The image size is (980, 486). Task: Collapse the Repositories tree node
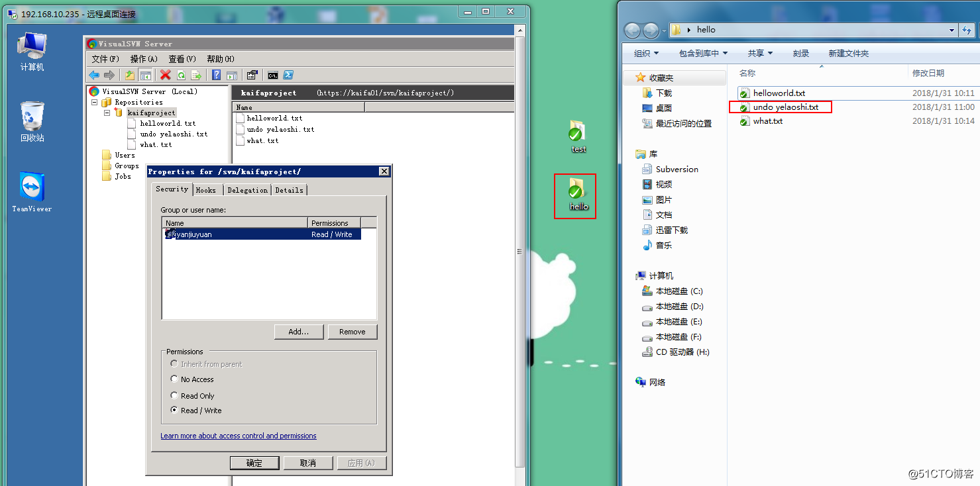point(94,103)
